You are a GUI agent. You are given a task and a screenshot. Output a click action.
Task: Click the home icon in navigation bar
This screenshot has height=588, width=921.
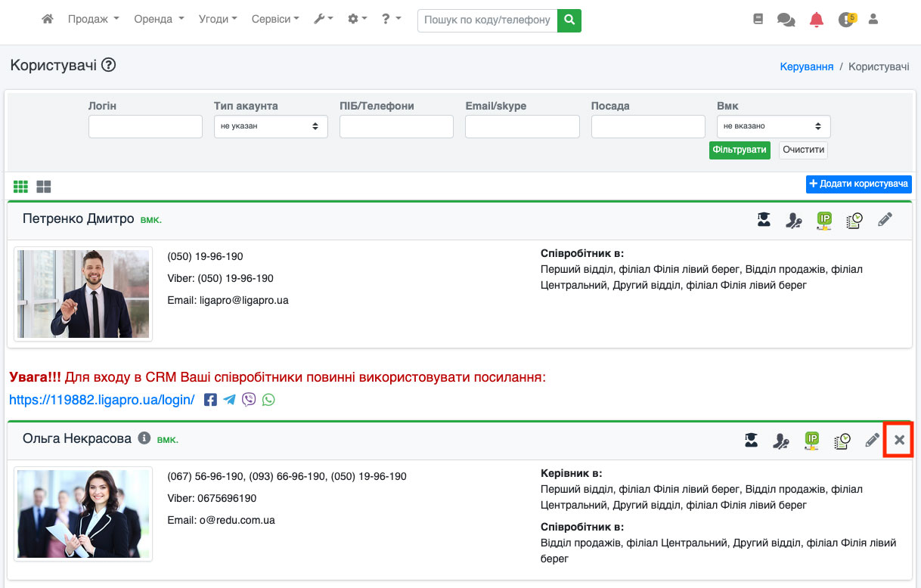click(48, 19)
